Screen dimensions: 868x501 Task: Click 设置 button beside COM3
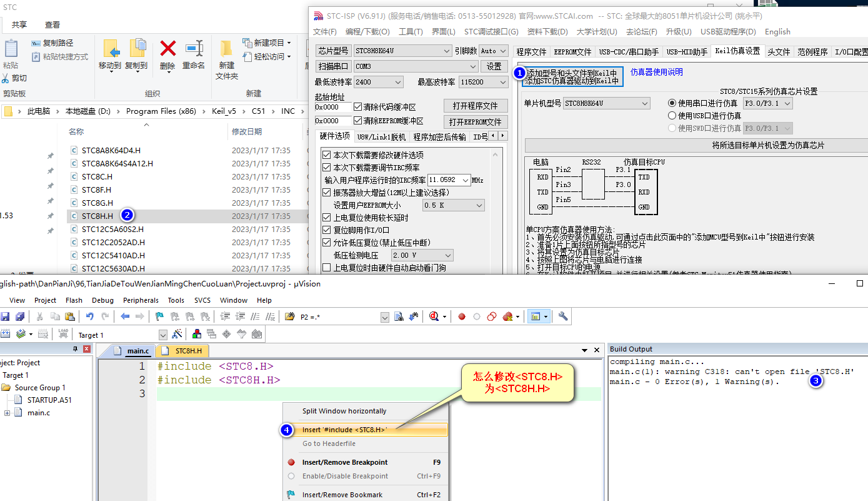[494, 66]
